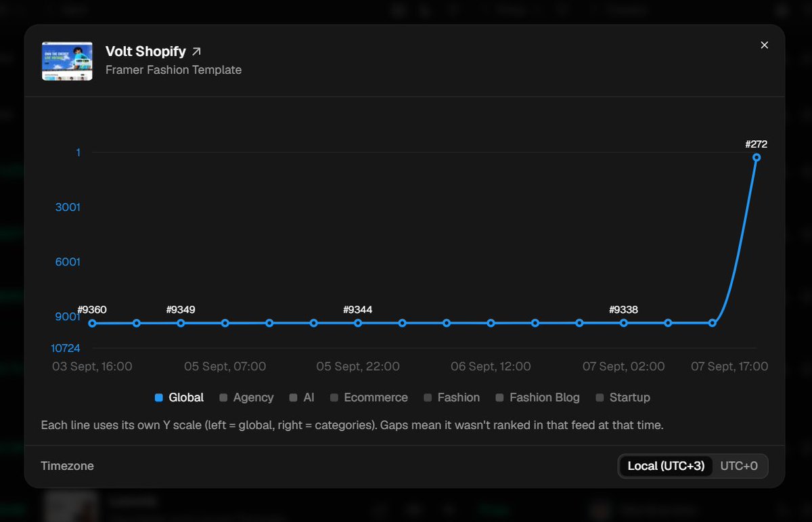
Task: Click the #9344 data point
Action: point(358,324)
